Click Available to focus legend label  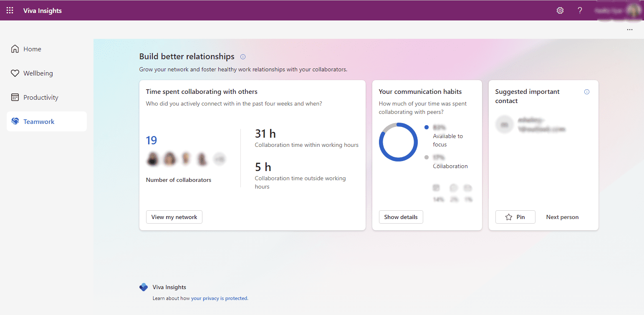448,140
